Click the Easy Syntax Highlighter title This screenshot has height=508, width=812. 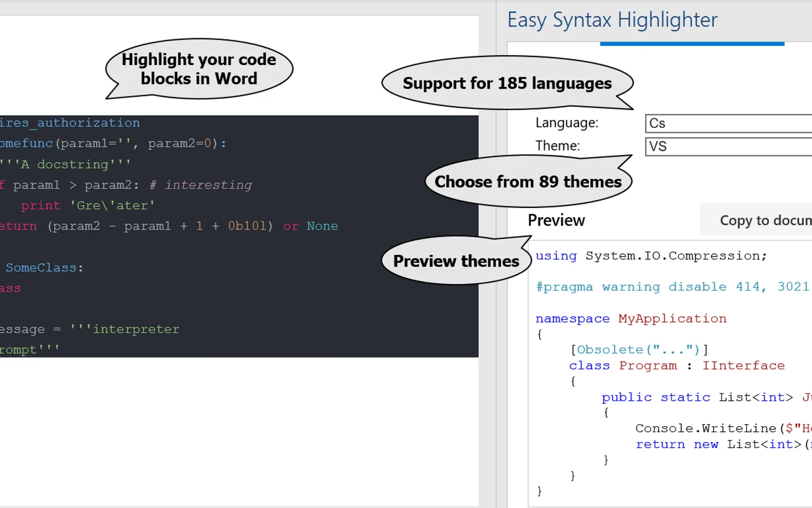[x=612, y=20]
